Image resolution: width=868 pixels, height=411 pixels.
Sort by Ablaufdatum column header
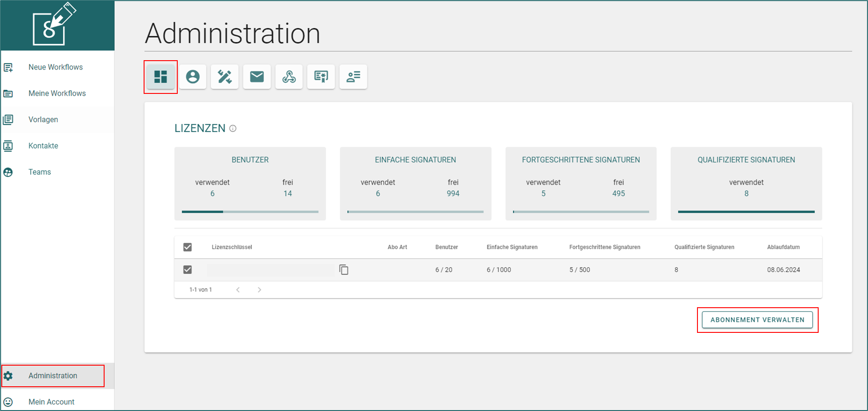(x=783, y=247)
